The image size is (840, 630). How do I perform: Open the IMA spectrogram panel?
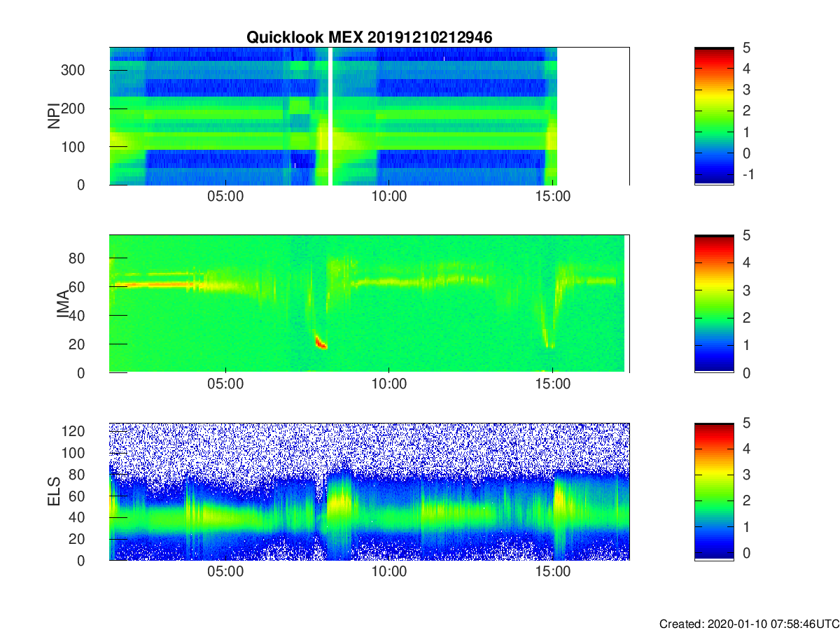pos(369,304)
